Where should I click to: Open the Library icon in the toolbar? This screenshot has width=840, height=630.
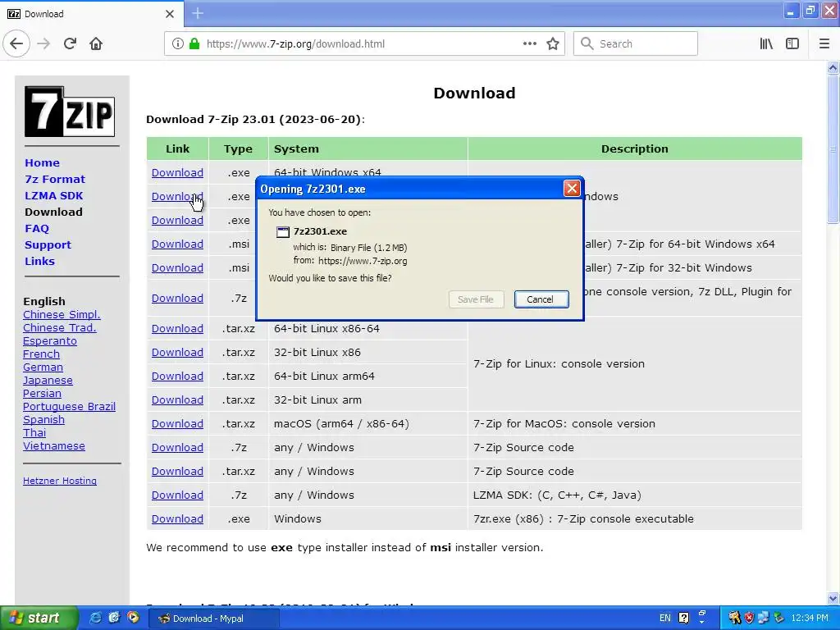point(766,44)
